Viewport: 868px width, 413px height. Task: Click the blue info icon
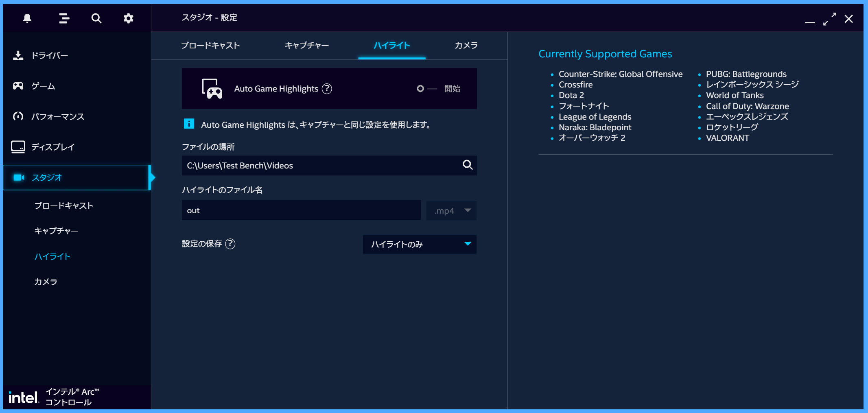pos(189,124)
